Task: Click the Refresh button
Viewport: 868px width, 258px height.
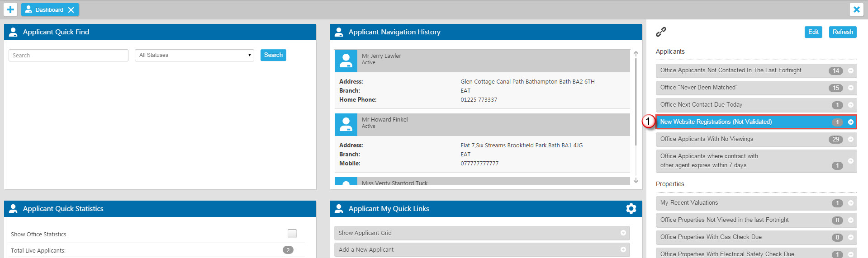Action: point(842,32)
